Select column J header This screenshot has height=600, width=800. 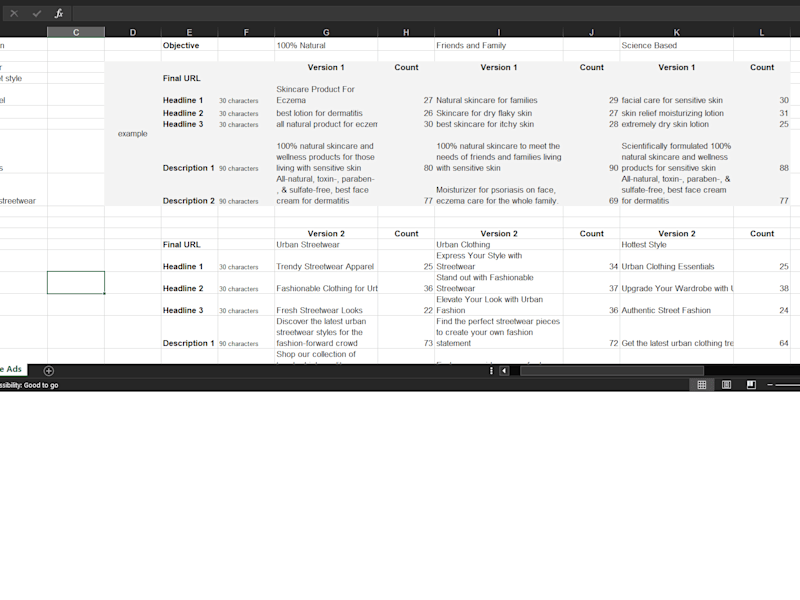[591, 32]
